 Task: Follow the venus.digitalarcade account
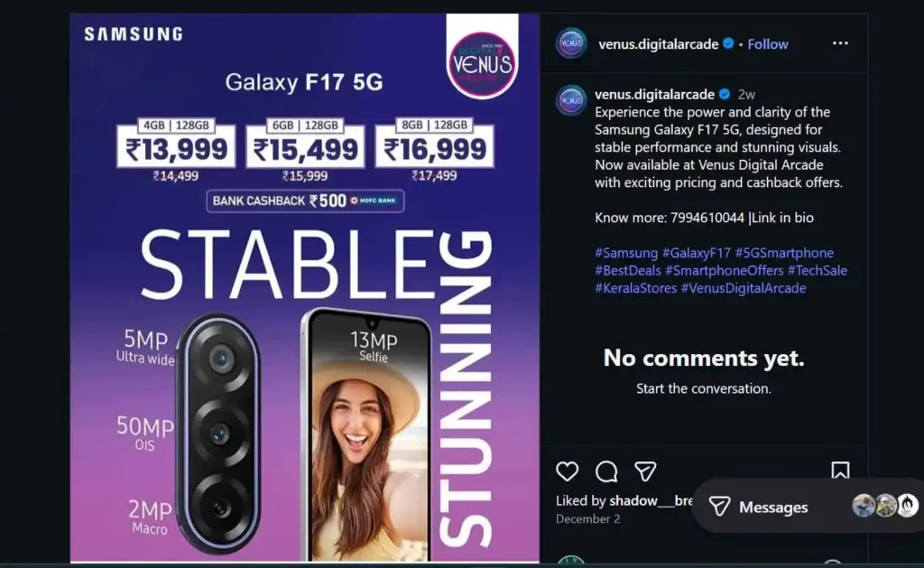(x=768, y=44)
